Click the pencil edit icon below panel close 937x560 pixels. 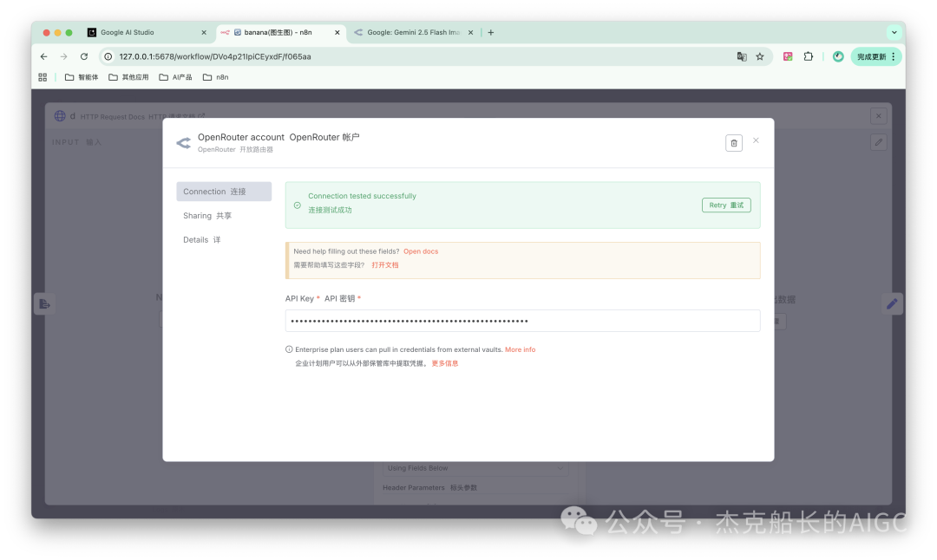[878, 142]
